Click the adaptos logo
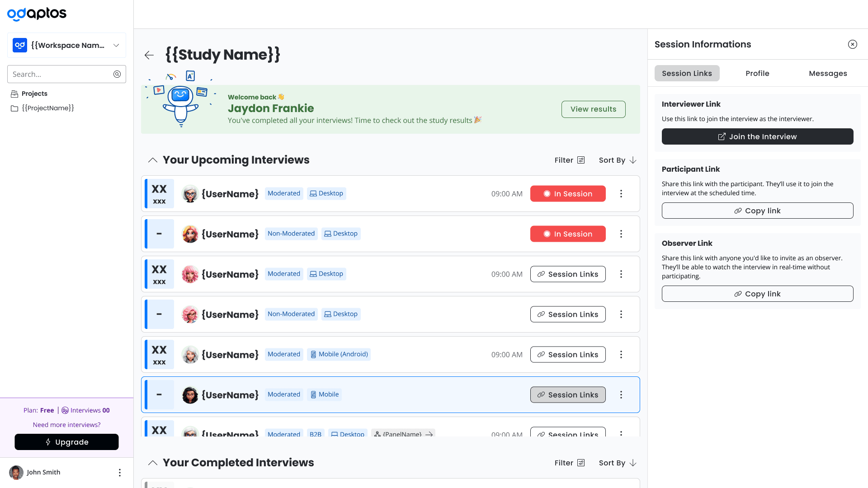This screenshot has height=488, width=868. pyautogui.click(x=37, y=14)
